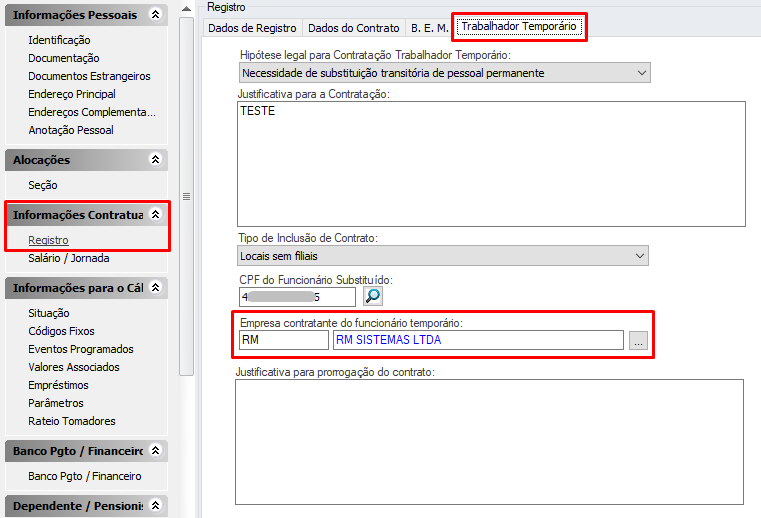The width and height of the screenshot is (761, 518).
Task: Open the Identificação item
Action: tap(59, 40)
